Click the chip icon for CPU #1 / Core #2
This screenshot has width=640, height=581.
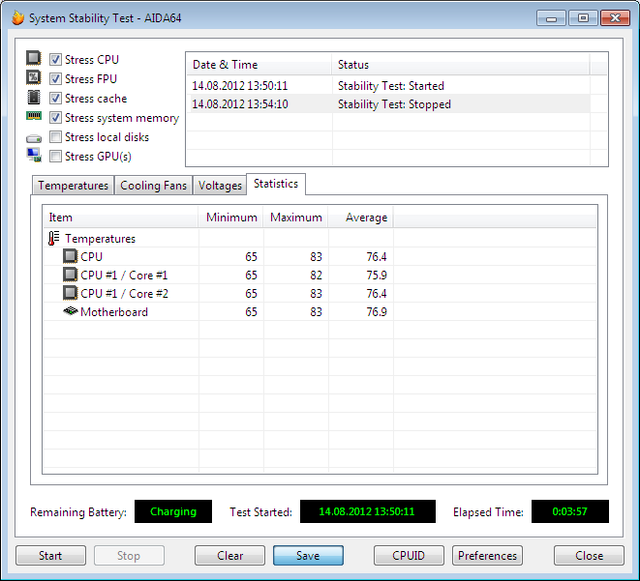pyautogui.click(x=70, y=293)
